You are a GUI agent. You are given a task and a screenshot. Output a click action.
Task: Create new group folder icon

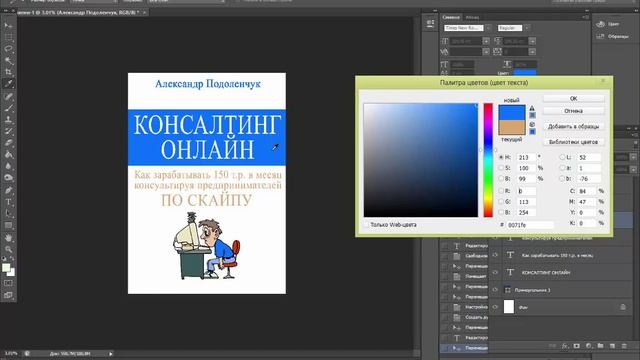600,346
